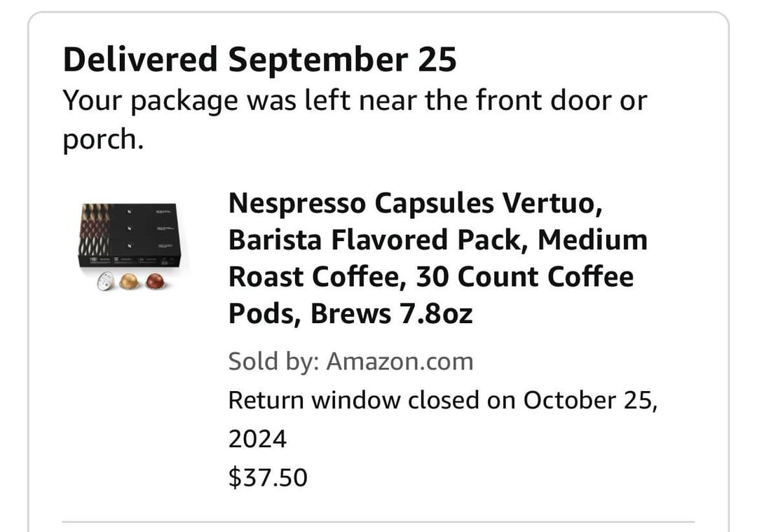Open the Nespresso capsules product thumbnail
The height and width of the screenshot is (532, 757).
click(132, 247)
